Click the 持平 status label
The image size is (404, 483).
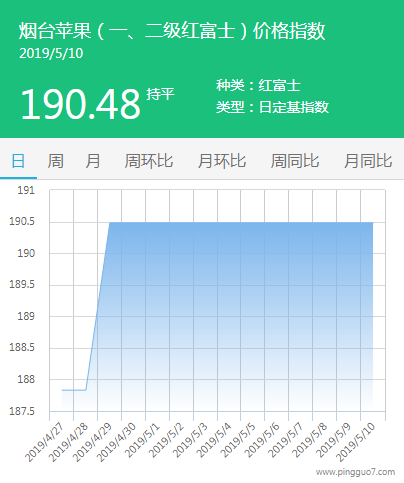coord(160,94)
